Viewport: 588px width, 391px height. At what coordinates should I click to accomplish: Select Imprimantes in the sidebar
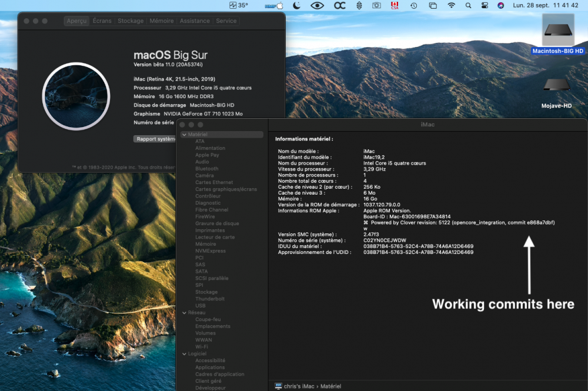click(210, 230)
